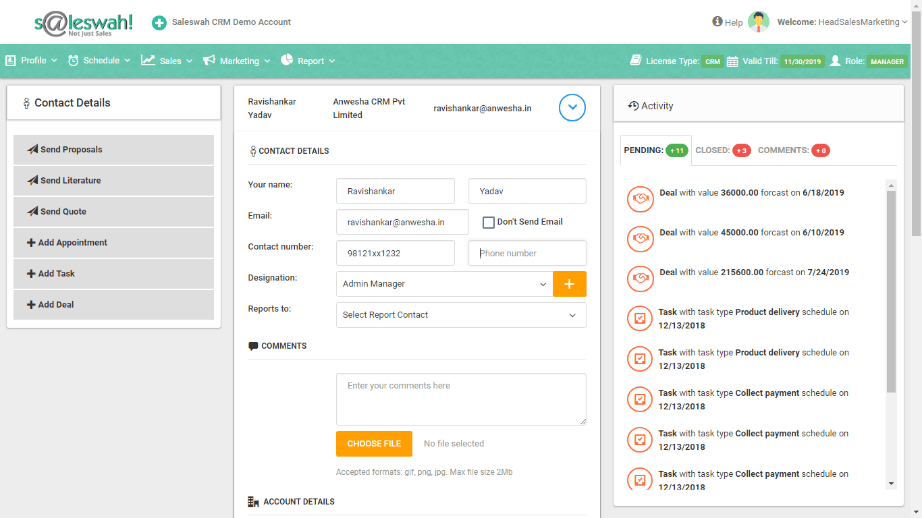Click the Comments speech bubble icon
This screenshot has height=518, width=922.
tap(253, 346)
